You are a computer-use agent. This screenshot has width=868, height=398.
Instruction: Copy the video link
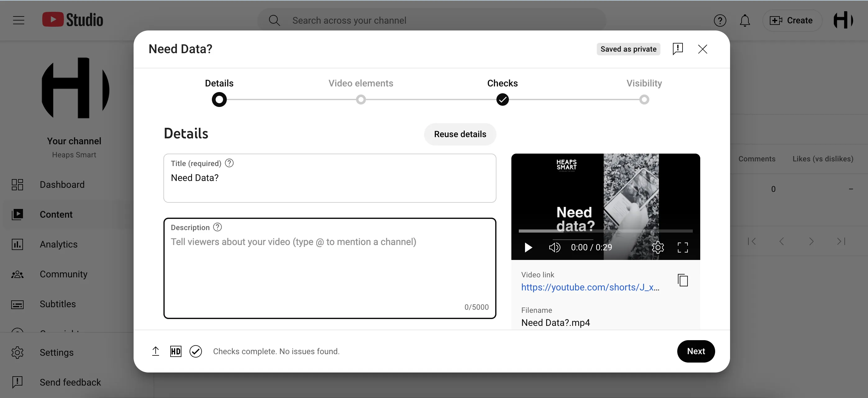coord(683,280)
